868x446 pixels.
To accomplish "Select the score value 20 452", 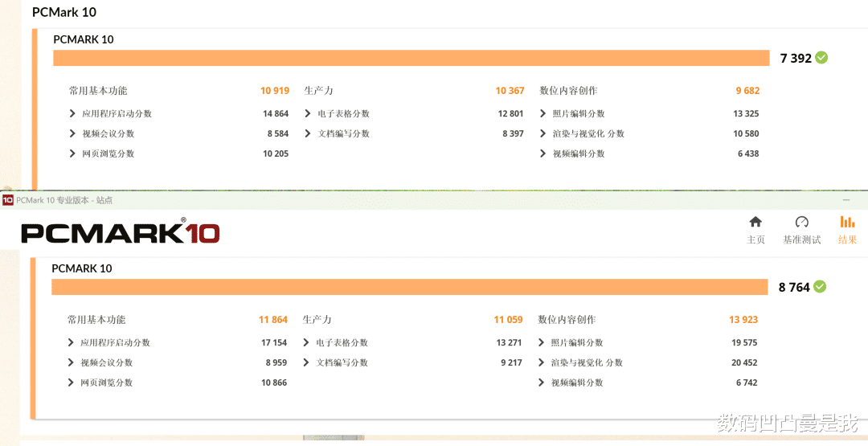I will click(x=744, y=362).
